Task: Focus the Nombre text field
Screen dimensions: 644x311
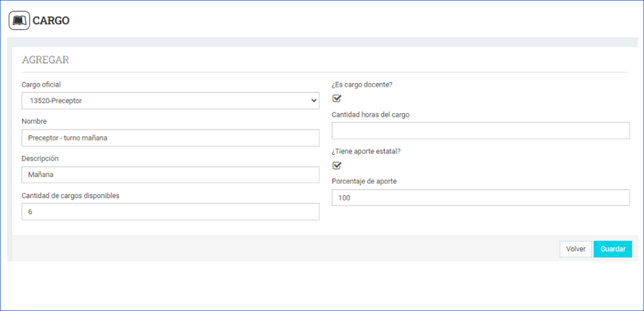Action: [170, 138]
